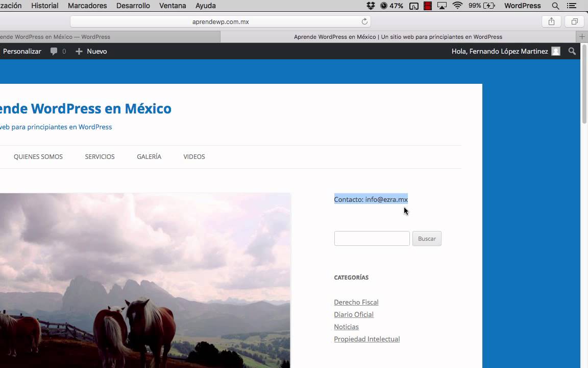This screenshot has height=368, width=588.
Task: Click the Buscar button
Action: pyautogui.click(x=427, y=239)
